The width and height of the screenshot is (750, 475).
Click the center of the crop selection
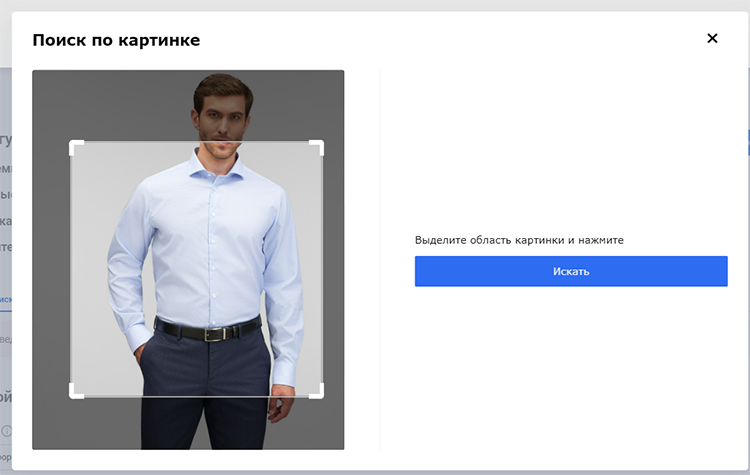pyautogui.click(x=197, y=269)
